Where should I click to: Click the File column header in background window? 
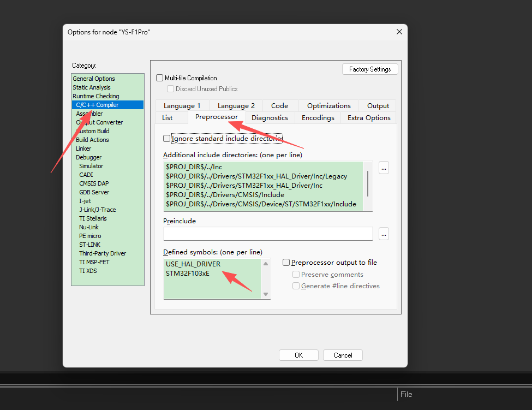(x=406, y=394)
